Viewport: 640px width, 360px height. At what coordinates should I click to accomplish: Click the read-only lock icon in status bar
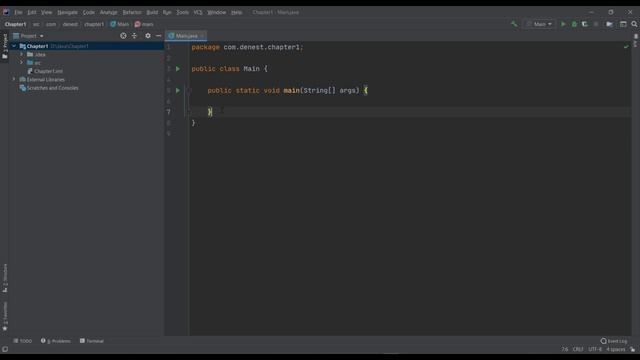[633, 349]
